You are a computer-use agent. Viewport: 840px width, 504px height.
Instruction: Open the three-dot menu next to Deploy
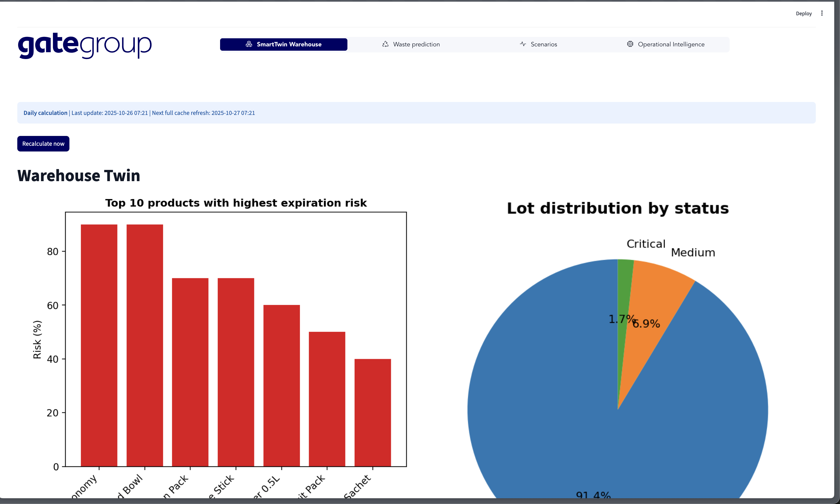(x=822, y=13)
